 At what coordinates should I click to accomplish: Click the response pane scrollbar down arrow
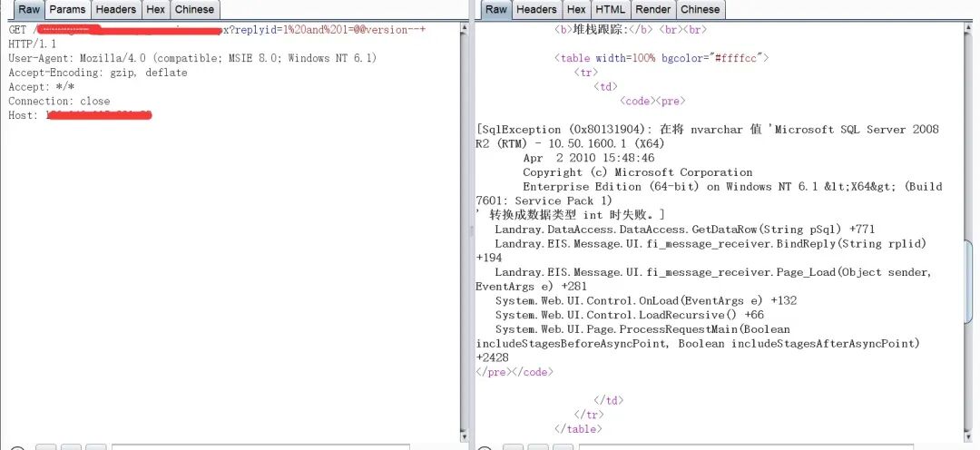pyautogui.click(x=969, y=436)
